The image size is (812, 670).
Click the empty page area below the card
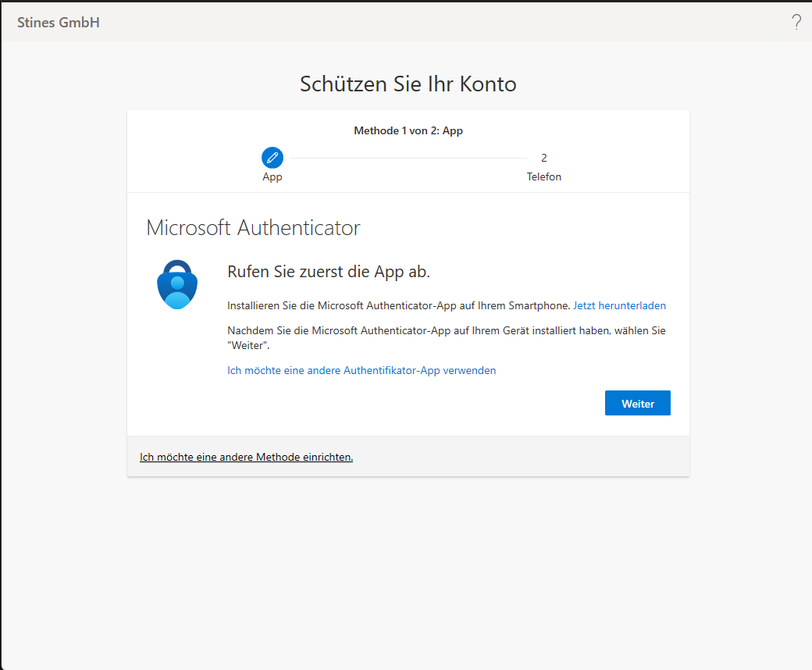pyautogui.click(x=406, y=570)
